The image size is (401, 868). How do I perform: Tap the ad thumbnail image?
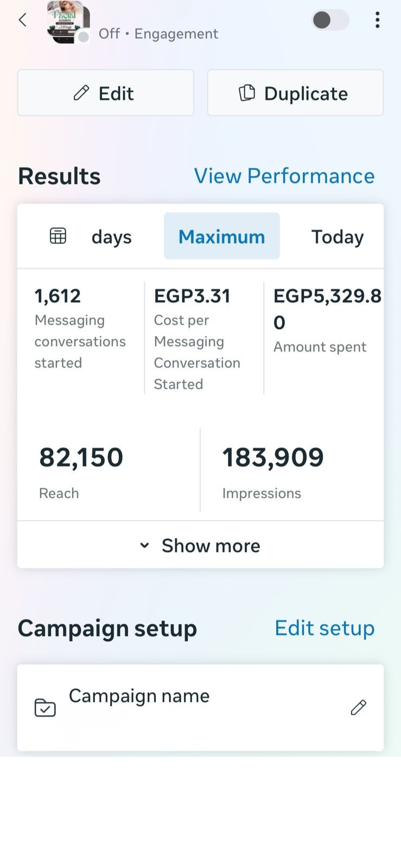pyautogui.click(x=68, y=22)
